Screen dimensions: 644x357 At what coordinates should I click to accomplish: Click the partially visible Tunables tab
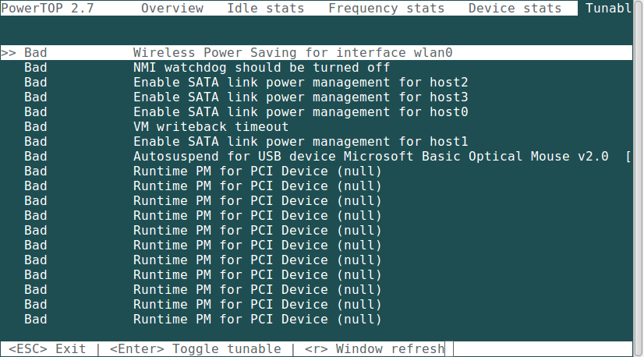(614, 9)
